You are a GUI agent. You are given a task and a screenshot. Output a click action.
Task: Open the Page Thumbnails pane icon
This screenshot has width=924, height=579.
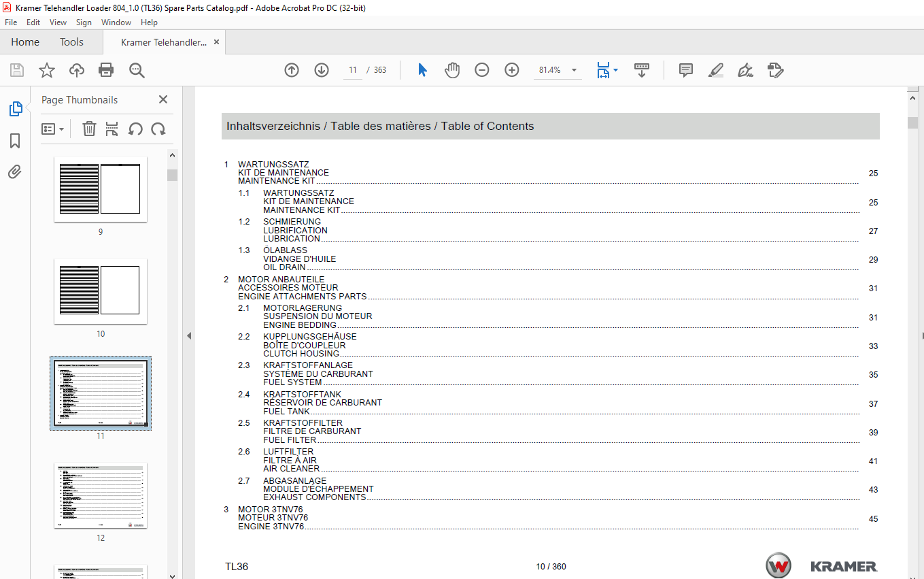15,109
